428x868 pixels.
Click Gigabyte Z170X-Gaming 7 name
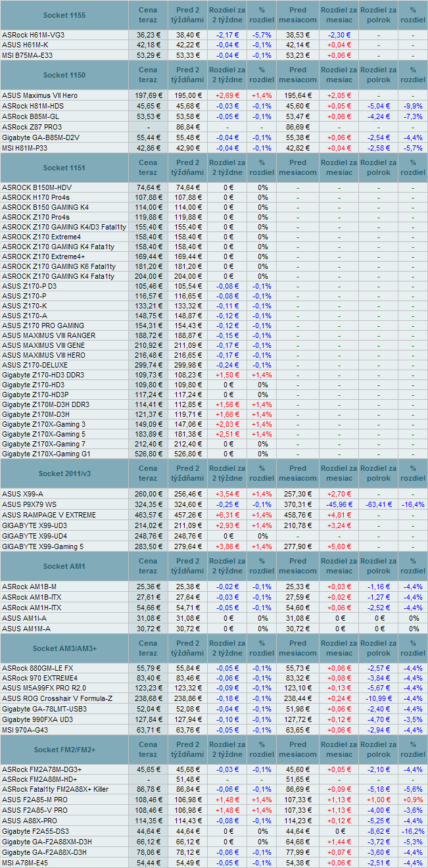[44, 444]
